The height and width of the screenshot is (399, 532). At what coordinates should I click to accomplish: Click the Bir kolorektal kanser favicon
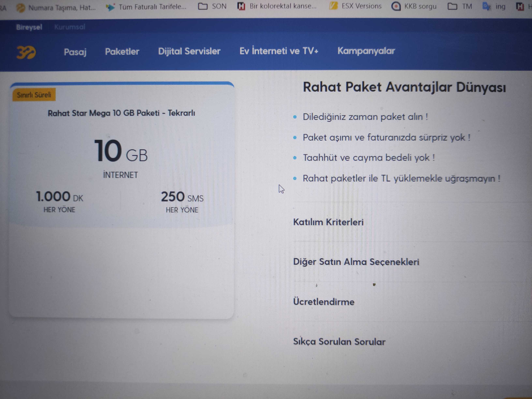click(241, 6)
